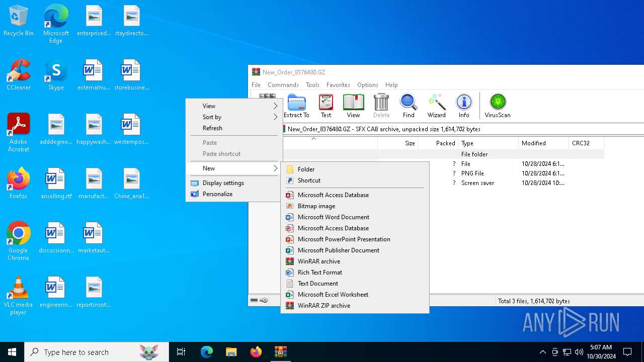Create a new Text Document

[355, 284]
